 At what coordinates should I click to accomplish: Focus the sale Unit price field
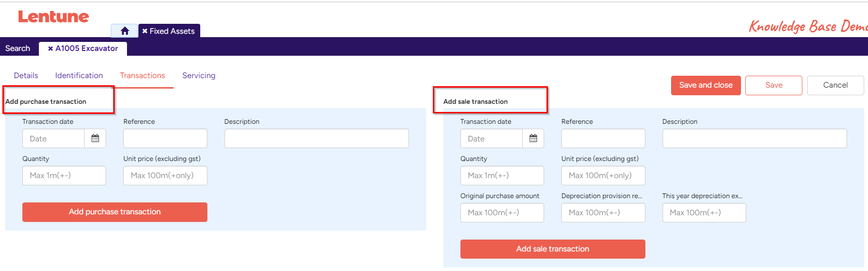coord(603,175)
